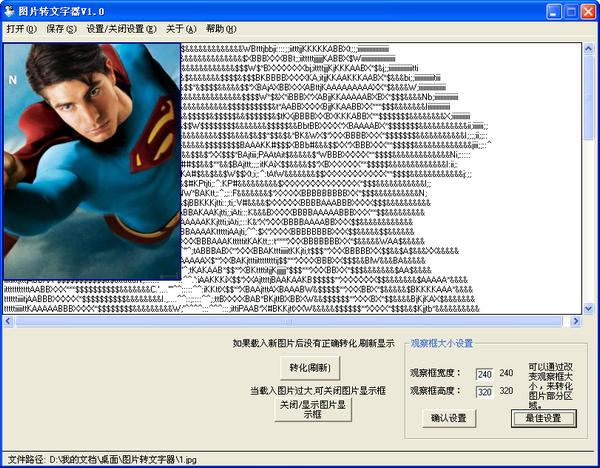
Task: Click the vertical scrollbar down arrow
Action: click(x=588, y=308)
